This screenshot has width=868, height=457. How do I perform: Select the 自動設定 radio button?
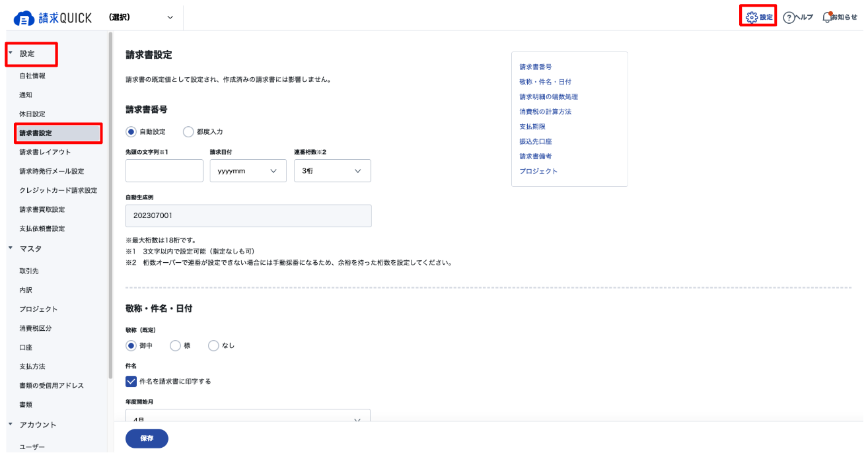tap(131, 132)
